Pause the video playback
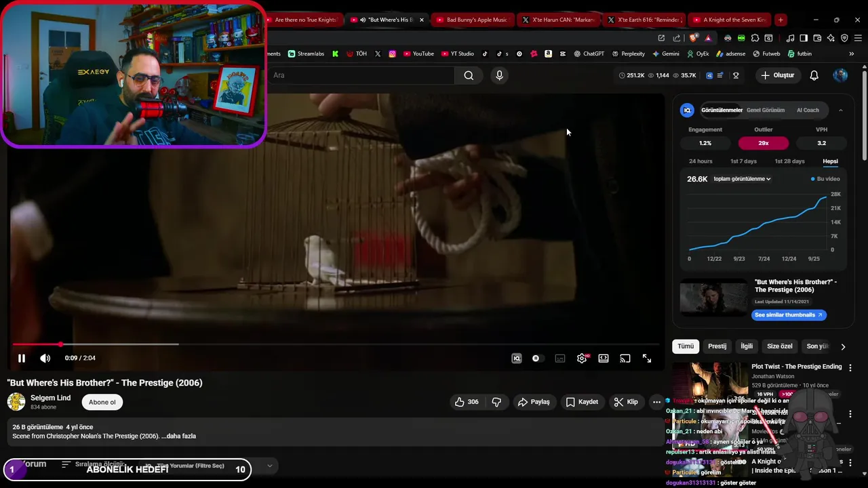The width and height of the screenshot is (868, 488). [x=21, y=358]
